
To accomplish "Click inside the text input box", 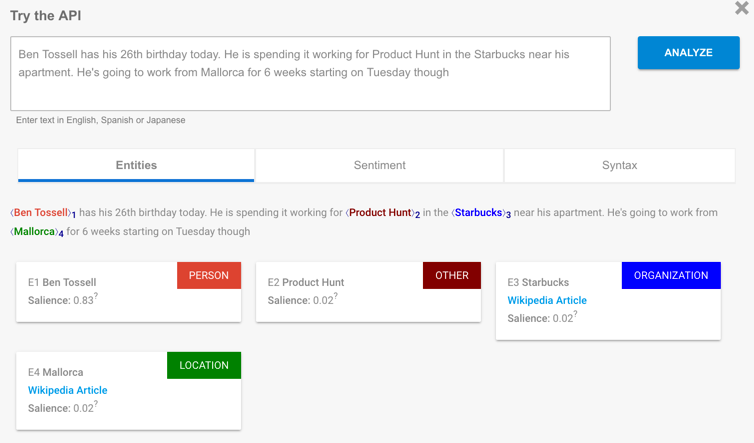I will coord(311,74).
